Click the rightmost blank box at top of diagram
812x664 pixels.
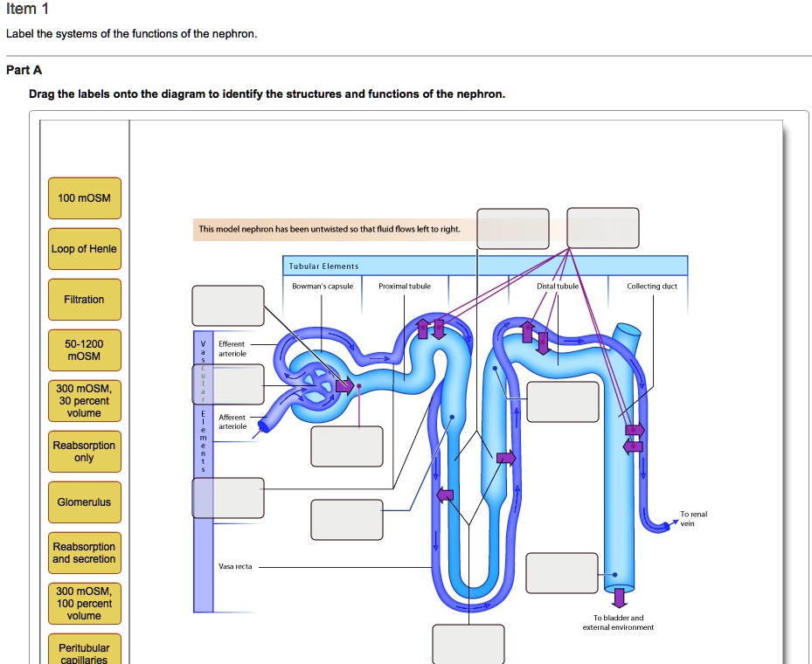[x=603, y=227]
